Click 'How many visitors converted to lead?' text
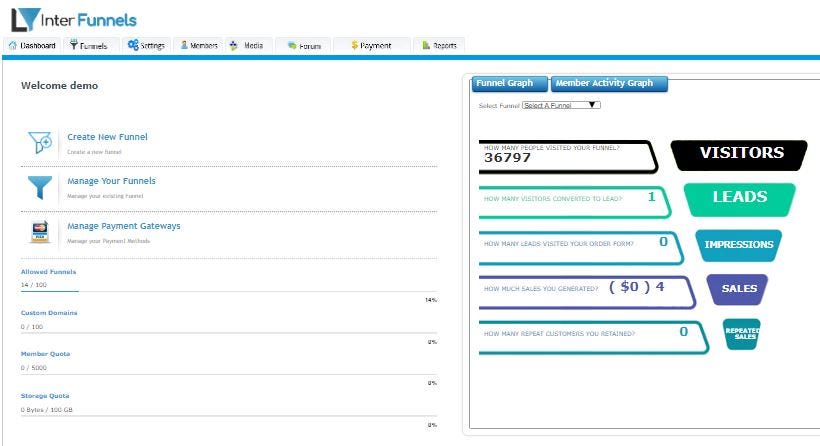 553,199
